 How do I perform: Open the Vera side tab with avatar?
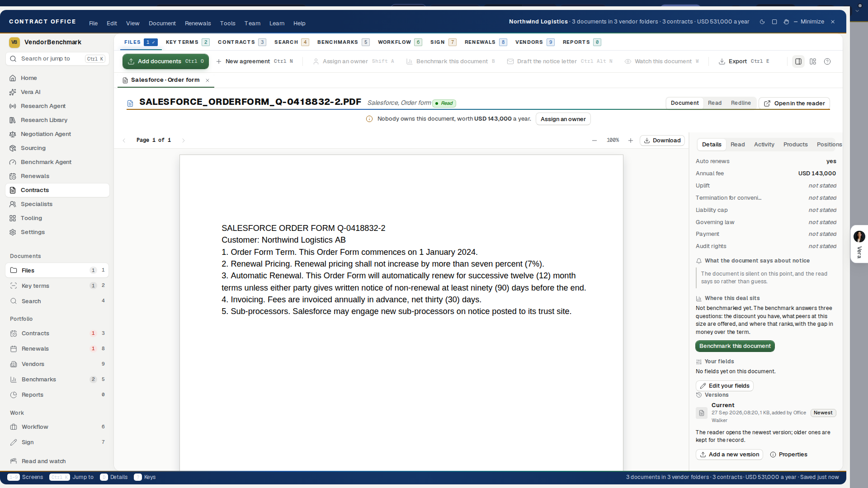(x=859, y=244)
